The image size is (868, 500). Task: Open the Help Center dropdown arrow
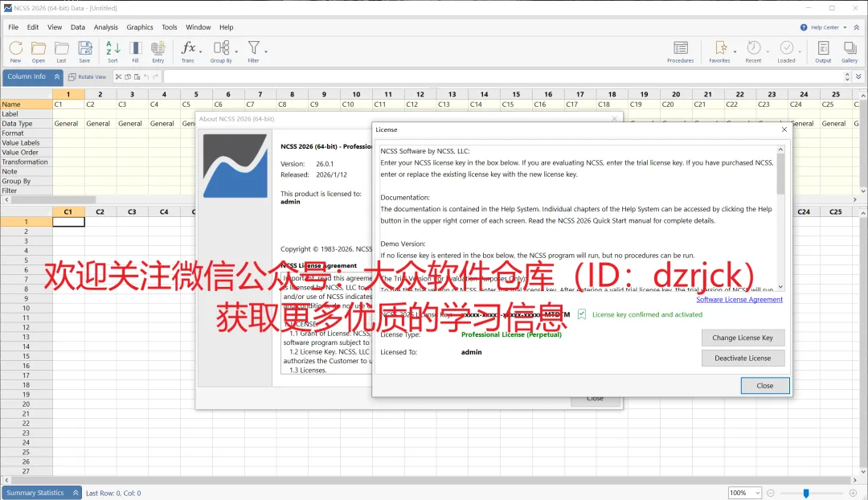click(845, 27)
